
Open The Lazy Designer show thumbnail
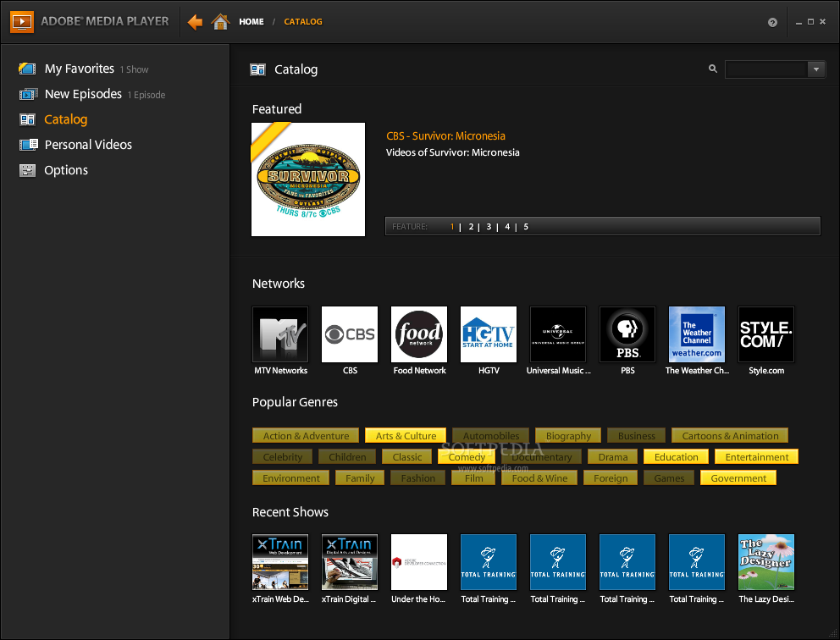[x=766, y=562]
